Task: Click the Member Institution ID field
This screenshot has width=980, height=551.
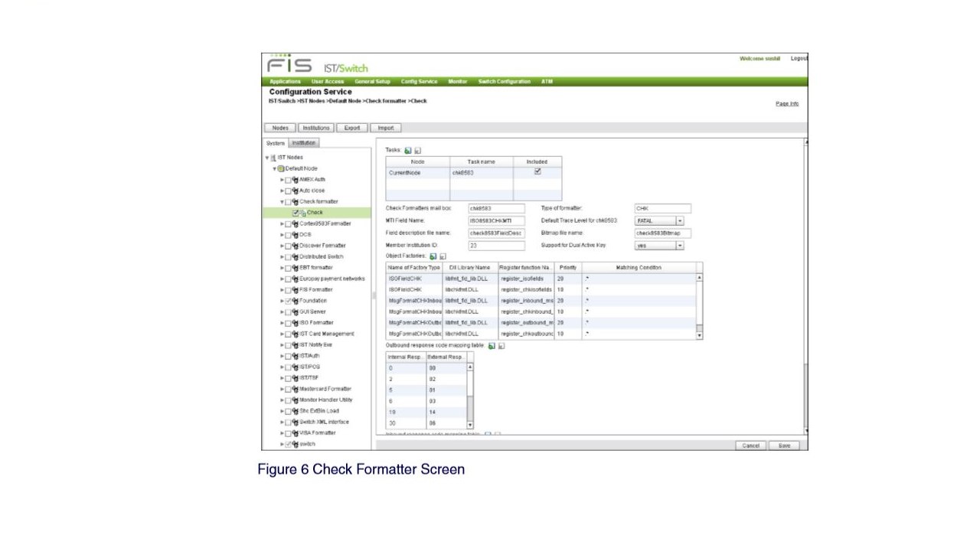Action: [497, 246]
